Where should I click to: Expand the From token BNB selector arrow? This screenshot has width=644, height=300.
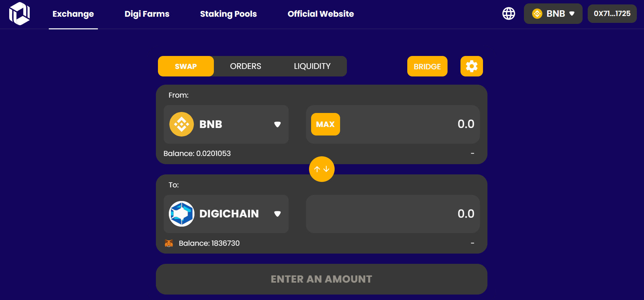click(277, 124)
